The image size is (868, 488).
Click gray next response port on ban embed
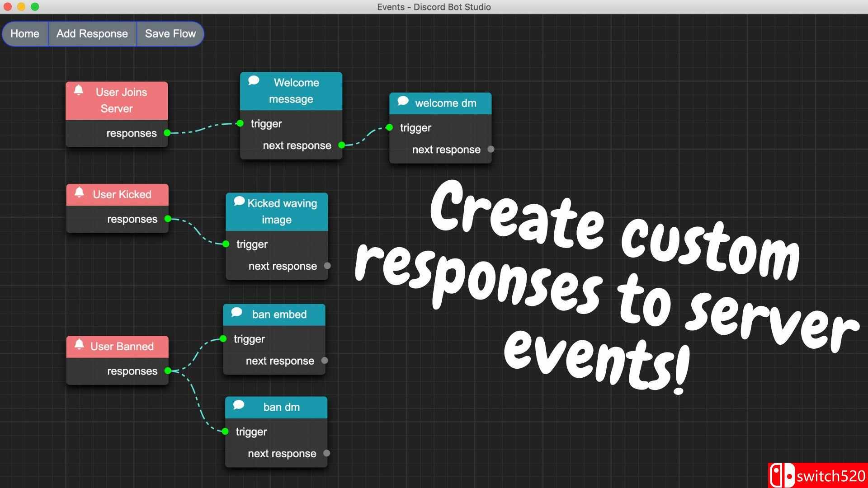point(325,361)
